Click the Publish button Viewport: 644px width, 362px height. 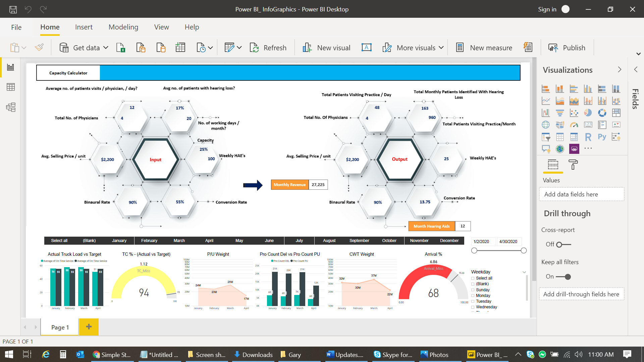(x=567, y=48)
